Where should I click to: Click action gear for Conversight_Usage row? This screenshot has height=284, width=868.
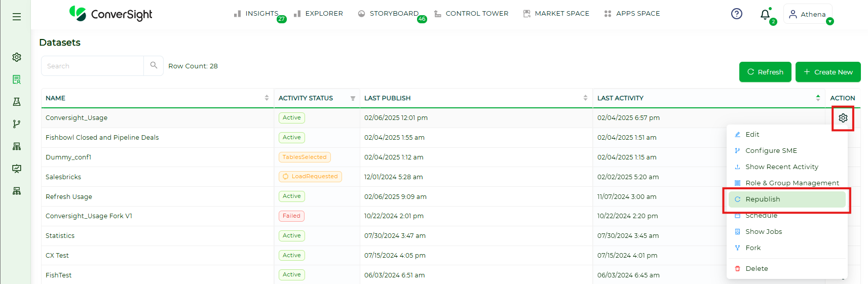click(x=843, y=118)
